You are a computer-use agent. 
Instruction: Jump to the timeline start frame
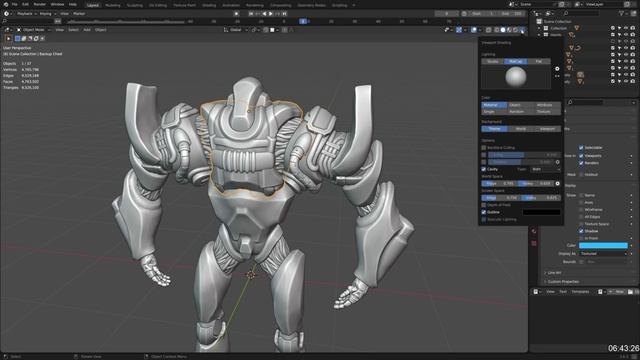(251, 13)
